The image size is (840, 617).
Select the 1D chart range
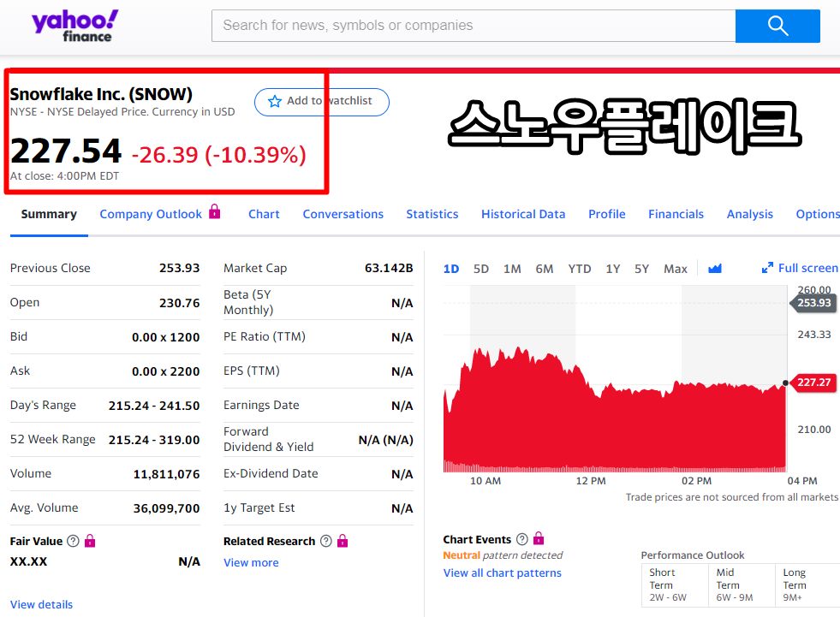pos(451,269)
